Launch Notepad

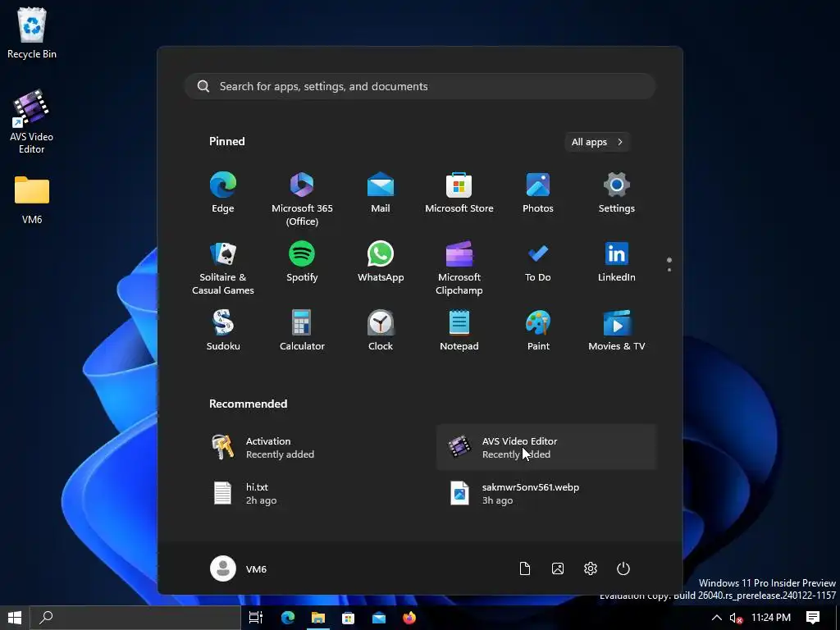(459, 331)
